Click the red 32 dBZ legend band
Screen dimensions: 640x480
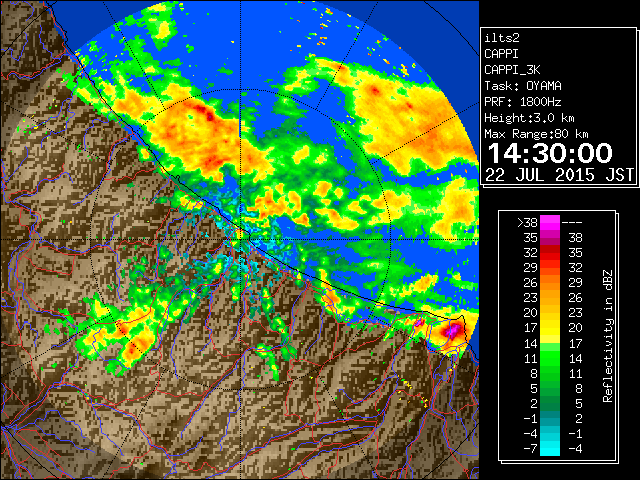click(x=550, y=253)
